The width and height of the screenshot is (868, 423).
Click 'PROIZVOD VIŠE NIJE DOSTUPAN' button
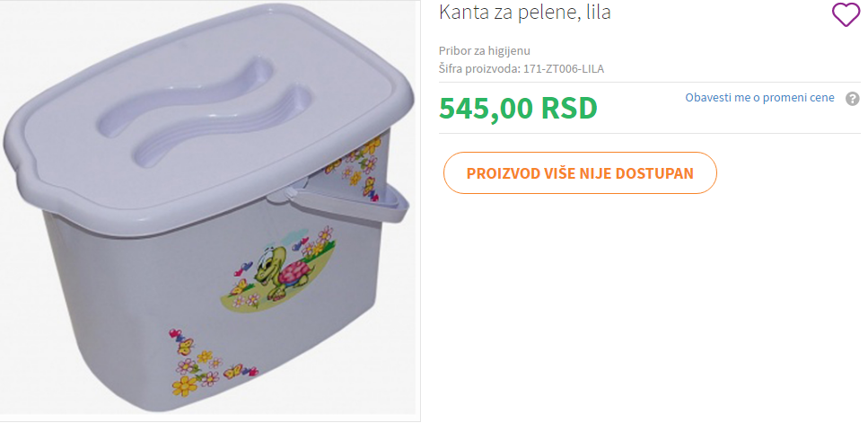click(x=580, y=172)
